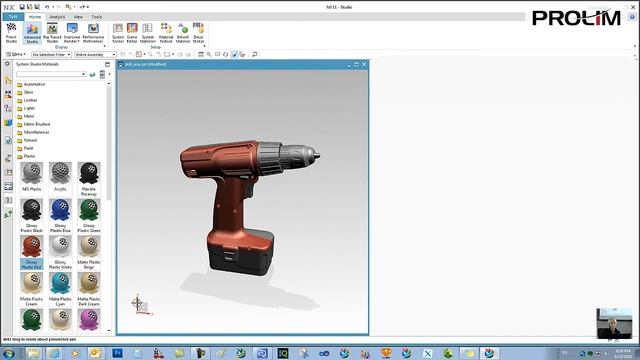Click the Finish Studio checkered flag icon

pyautogui.click(x=11, y=33)
